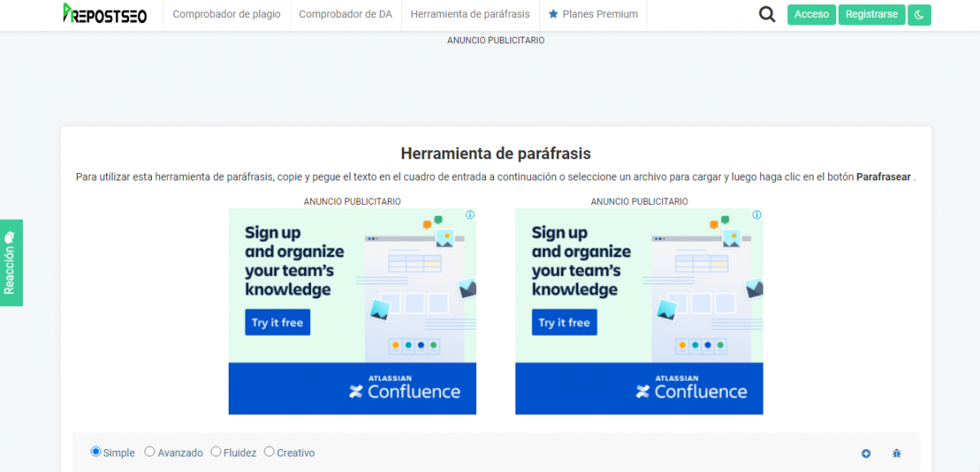Screen dimensions: 980x472
Task: Click the bug report icon
Action: click(897, 453)
